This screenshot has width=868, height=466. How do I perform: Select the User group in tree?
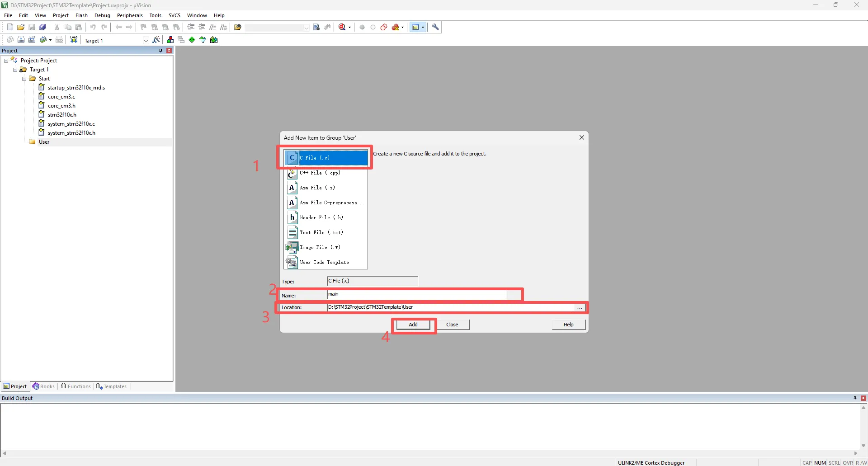pyautogui.click(x=44, y=142)
